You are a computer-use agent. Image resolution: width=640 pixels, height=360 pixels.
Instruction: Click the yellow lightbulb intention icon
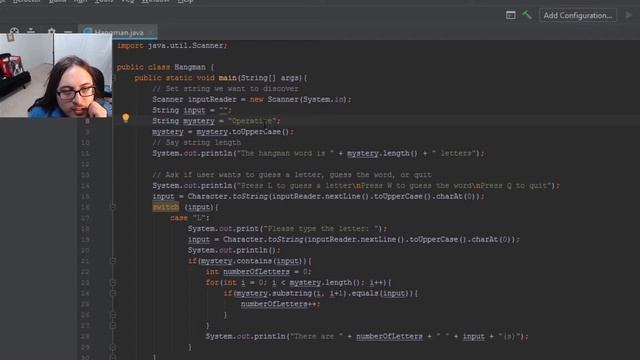click(x=125, y=118)
